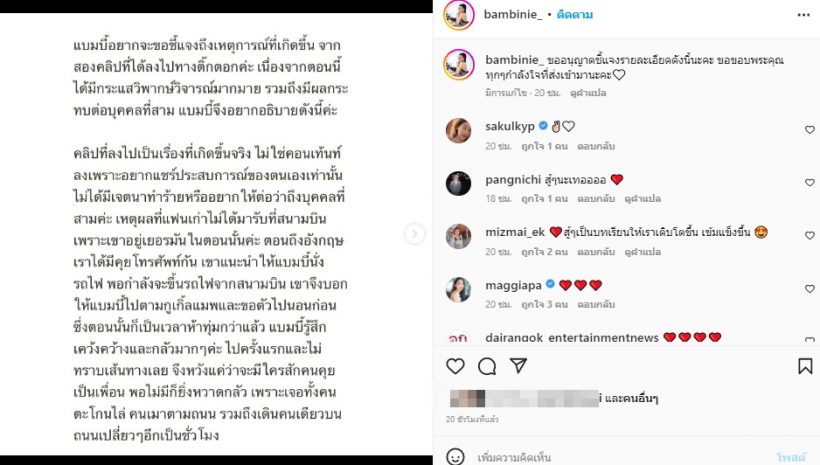This screenshot has height=465, width=820.
Task: View likes on maggiapa's comment
Action: coord(544,304)
